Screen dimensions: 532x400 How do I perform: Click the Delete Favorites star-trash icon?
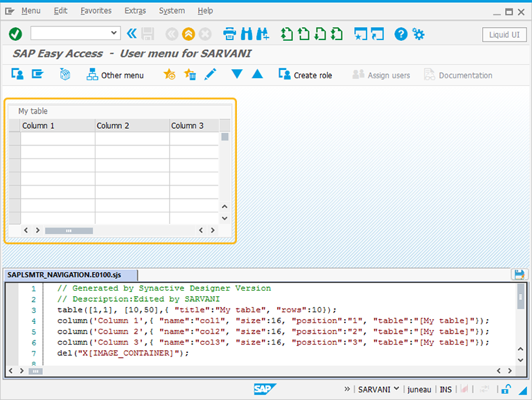190,74
